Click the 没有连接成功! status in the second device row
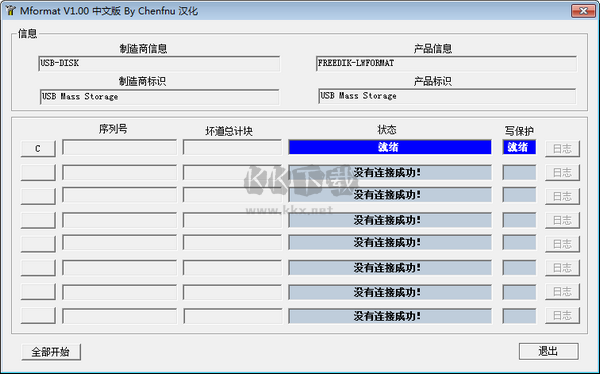This screenshot has width=600, height=374. (390, 173)
